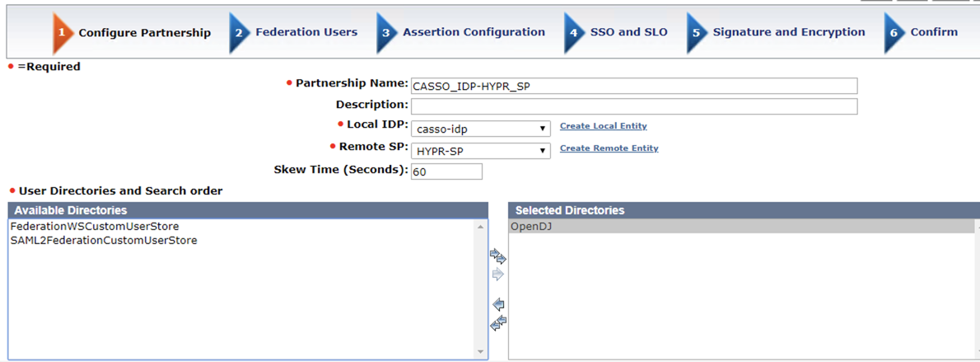Click the blue step 6 arrow icon

(x=895, y=32)
